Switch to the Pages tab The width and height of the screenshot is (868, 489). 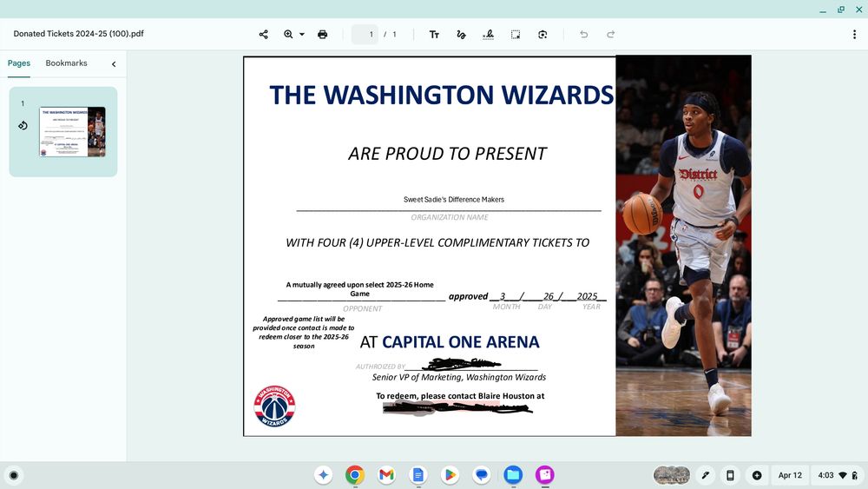point(19,63)
